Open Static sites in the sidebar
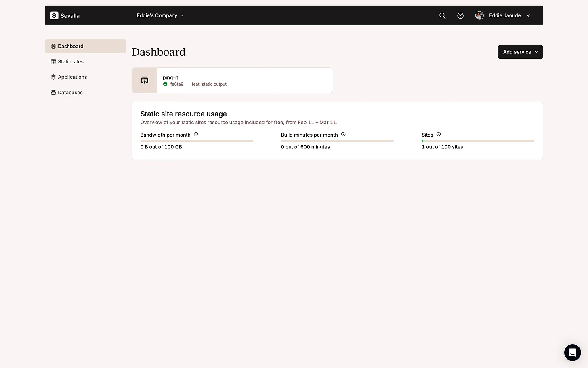Image resolution: width=588 pixels, height=368 pixels. coord(85,61)
